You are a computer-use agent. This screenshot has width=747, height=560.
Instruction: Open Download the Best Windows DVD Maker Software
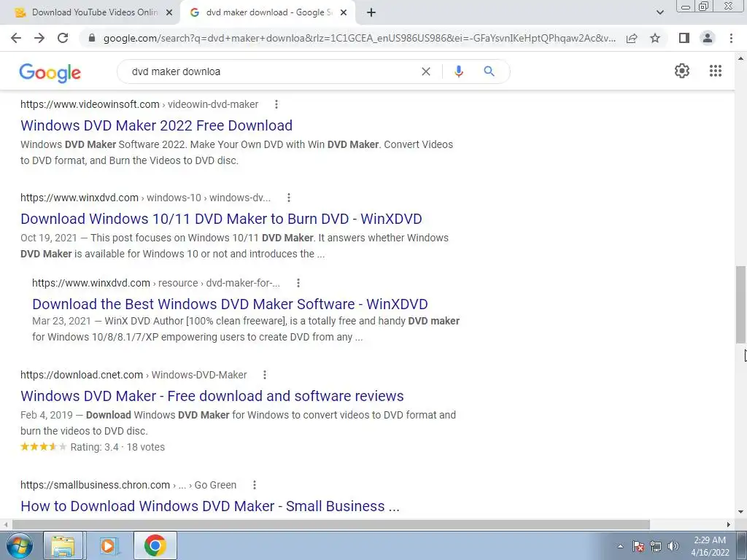(230, 304)
